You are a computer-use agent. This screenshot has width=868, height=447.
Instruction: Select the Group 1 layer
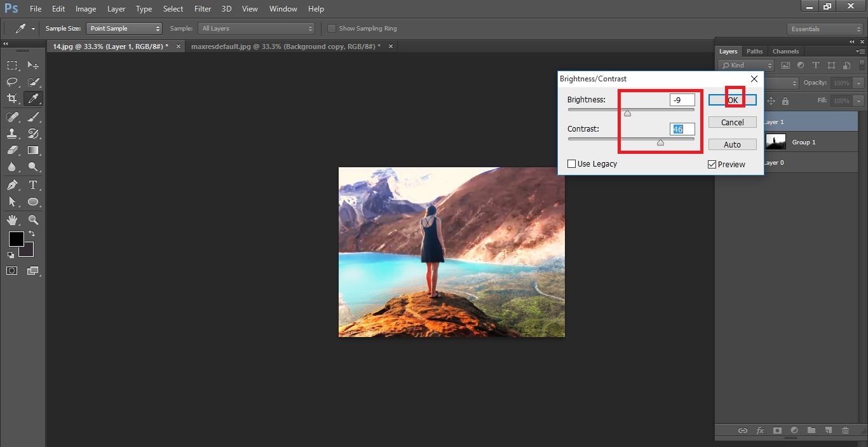pos(804,142)
